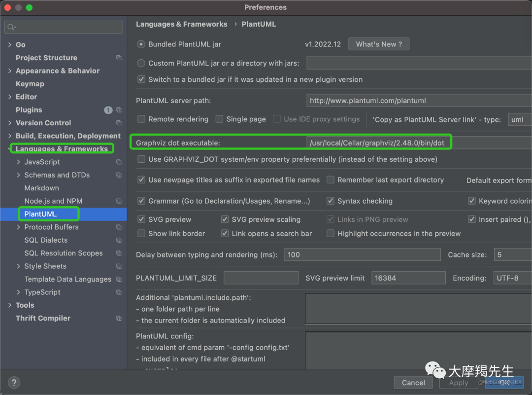Expand the Tools settings chevron

pos(10,305)
